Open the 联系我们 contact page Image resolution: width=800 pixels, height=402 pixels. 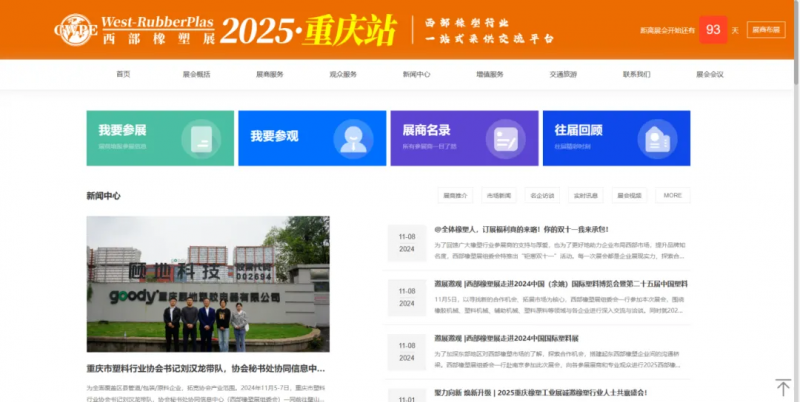636,74
